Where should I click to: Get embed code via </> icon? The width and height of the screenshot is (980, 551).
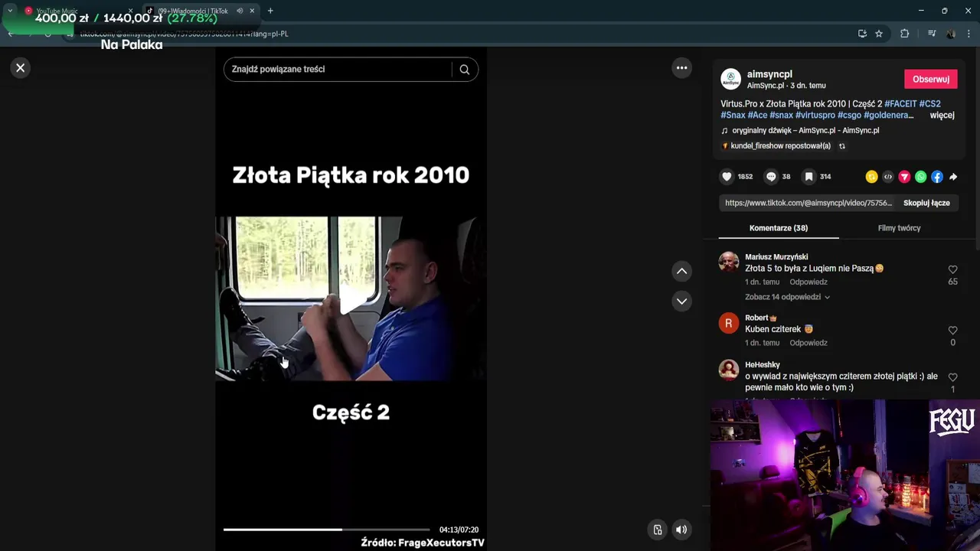pos(888,177)
